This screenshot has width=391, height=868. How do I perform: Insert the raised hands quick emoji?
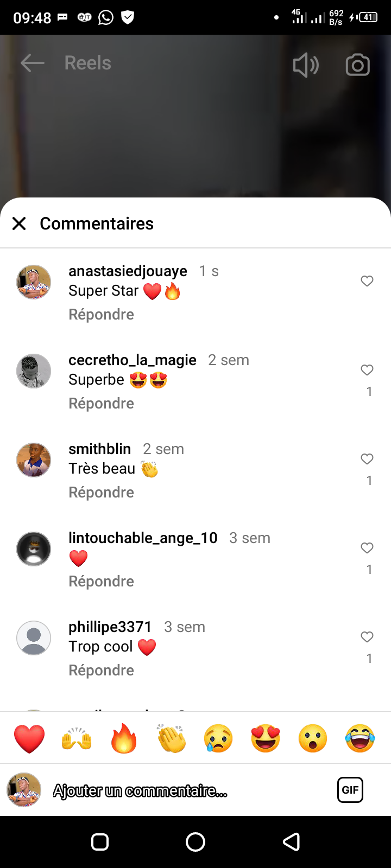point(77,739)
